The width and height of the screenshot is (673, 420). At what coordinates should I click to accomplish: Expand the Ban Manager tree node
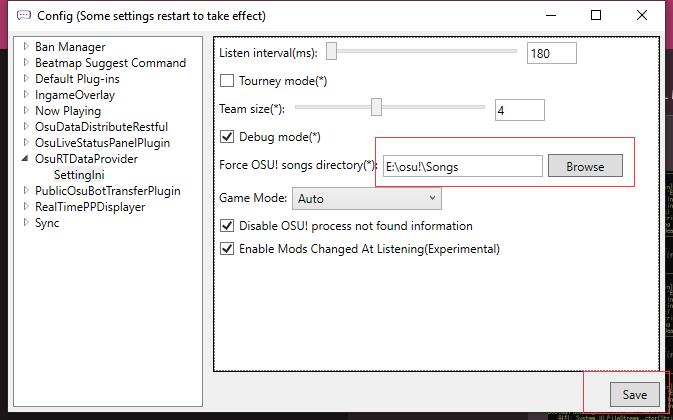tap(26, 46)
